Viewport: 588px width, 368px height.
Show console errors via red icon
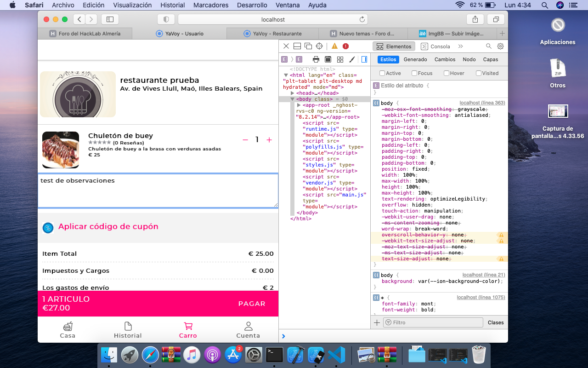(345, 46)
